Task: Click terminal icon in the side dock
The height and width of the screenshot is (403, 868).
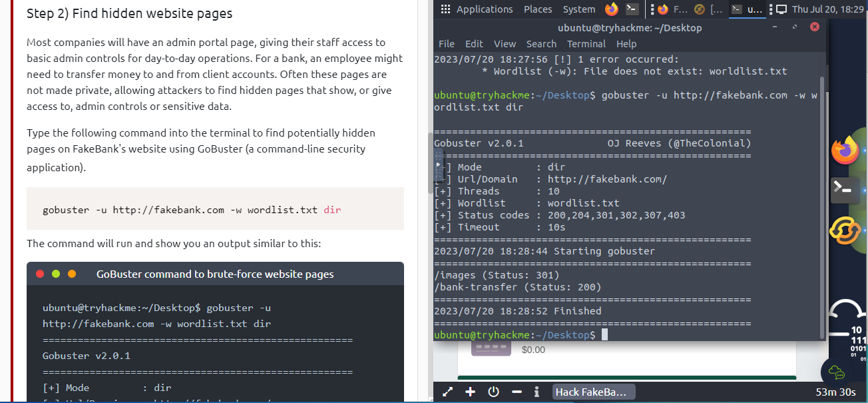Action: tap(845, 191)
